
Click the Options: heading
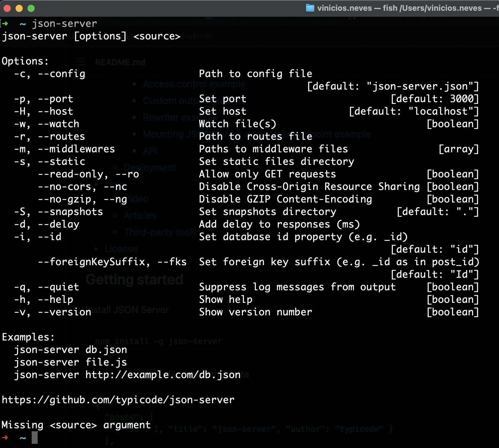[x=25, y=61]
